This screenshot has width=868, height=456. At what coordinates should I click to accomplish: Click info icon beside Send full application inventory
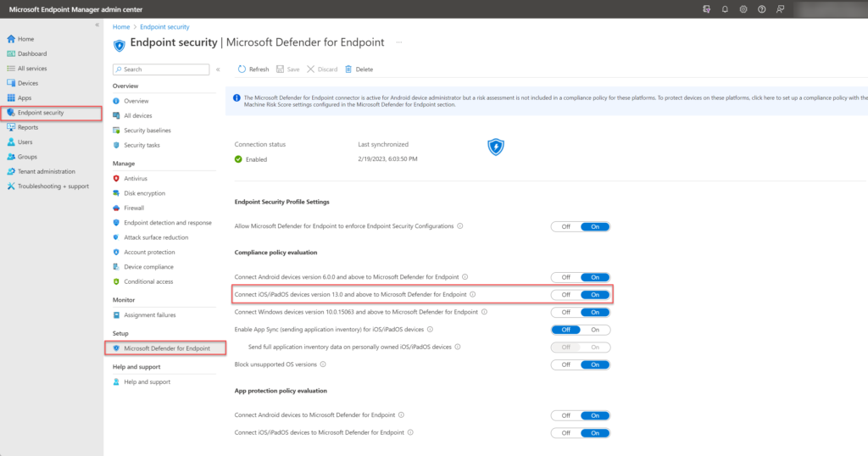pyautogui.click(x=458, y=347)
